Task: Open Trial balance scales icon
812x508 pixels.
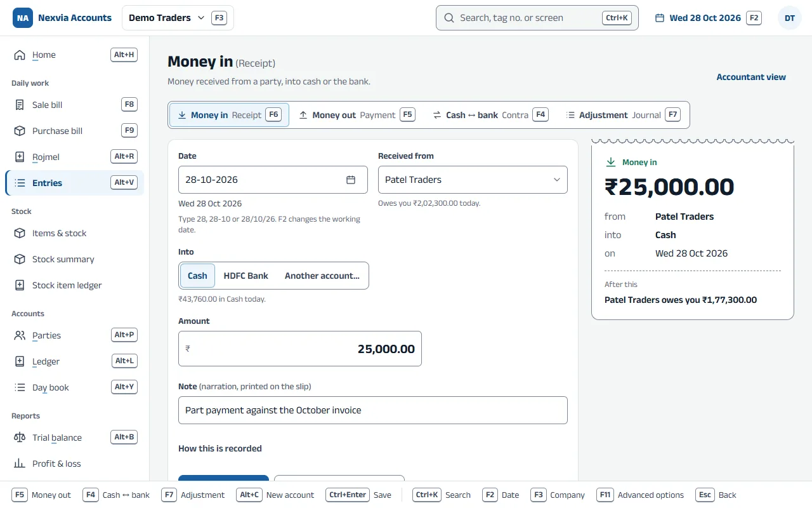Action: 20,438
